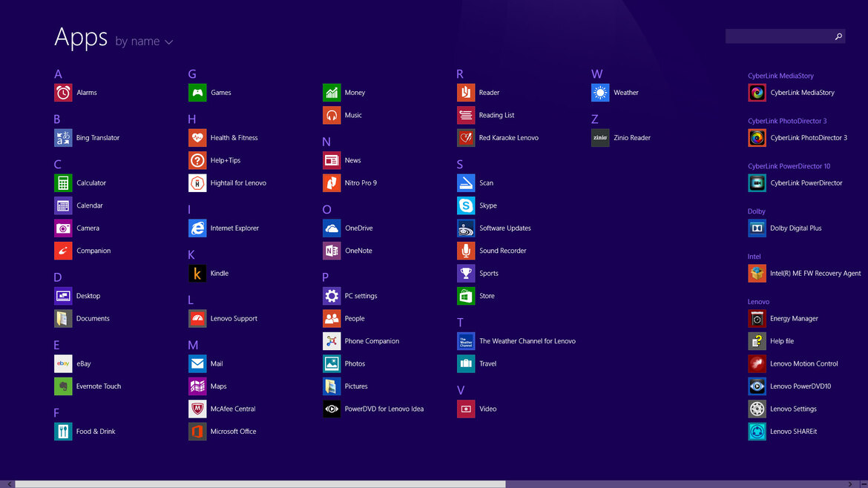Open the eBay app icon

click(63, 363)
